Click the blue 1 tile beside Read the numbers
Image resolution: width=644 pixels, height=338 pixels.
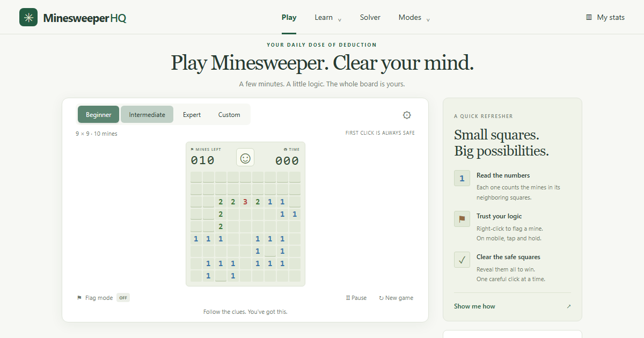462,178
